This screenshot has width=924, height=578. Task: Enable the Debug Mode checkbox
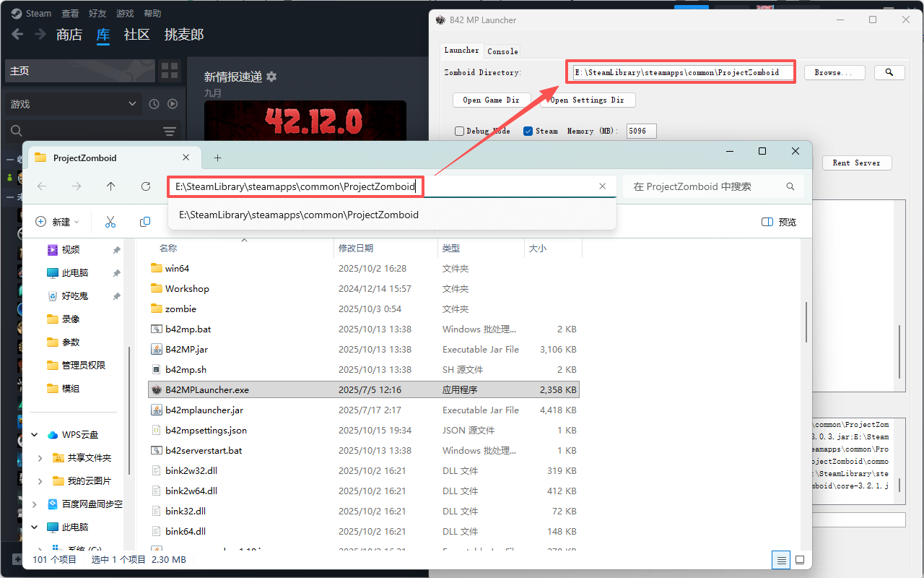point(459,131)
